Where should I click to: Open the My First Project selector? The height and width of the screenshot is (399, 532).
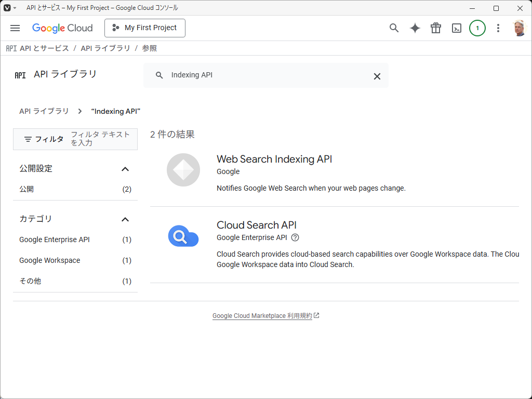[x=144, y=28]
